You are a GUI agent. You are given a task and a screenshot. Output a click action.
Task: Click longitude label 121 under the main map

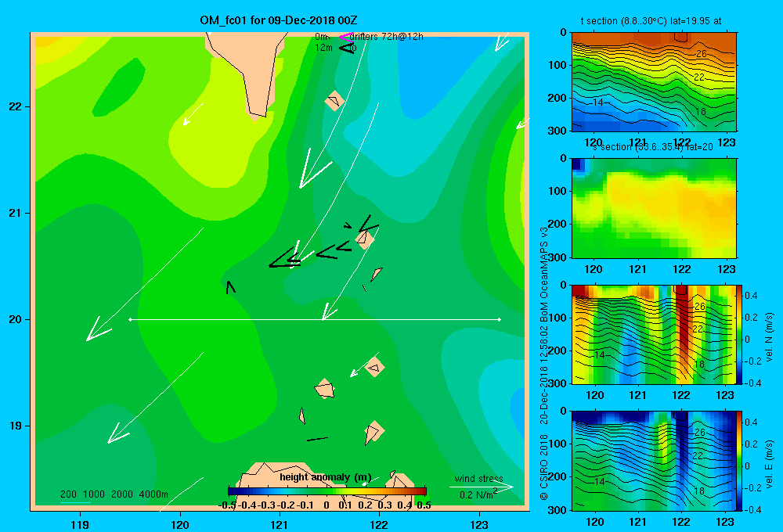coord(280,524)
